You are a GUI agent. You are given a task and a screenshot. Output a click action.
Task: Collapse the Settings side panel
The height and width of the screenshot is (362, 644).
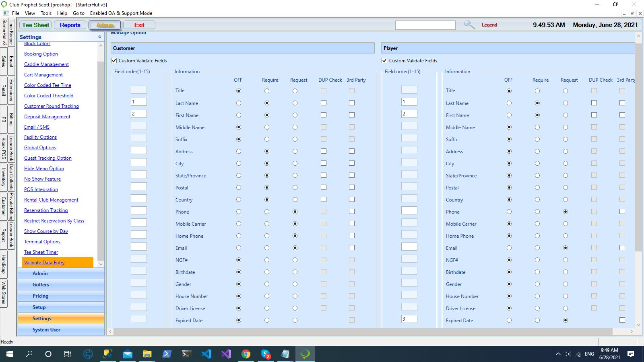[99, 37]
